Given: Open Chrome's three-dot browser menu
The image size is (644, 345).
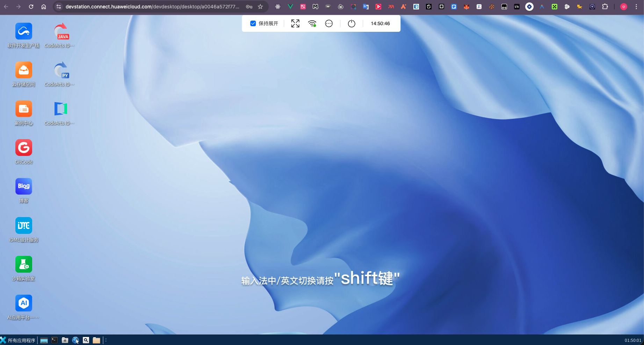Looking at the screenshot, I should click(636, 7).
